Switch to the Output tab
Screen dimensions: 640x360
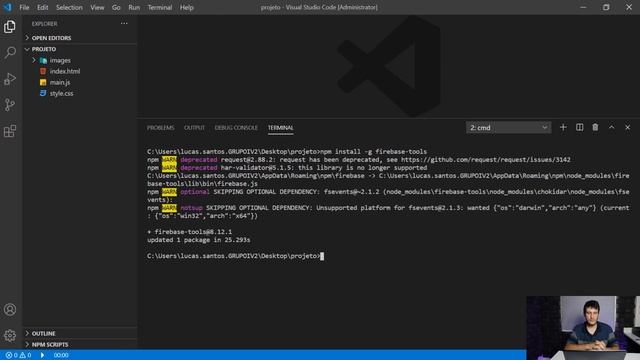point(194,128)
